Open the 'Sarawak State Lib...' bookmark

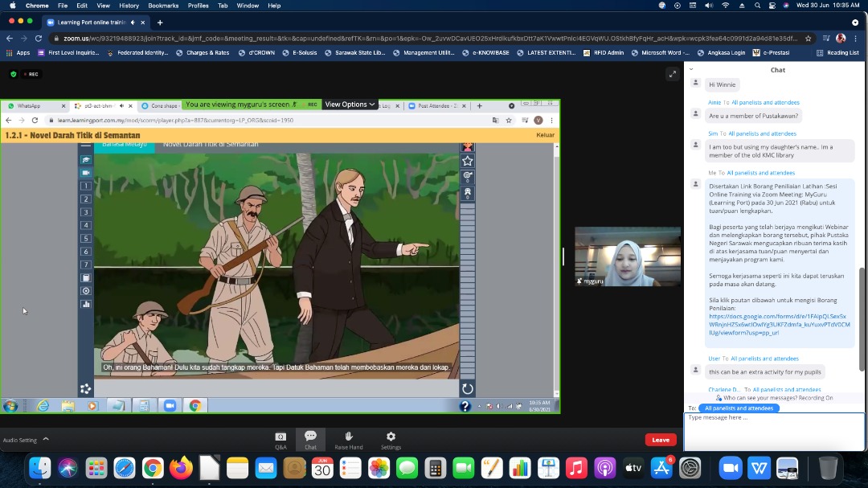click(x=355, y=52)
